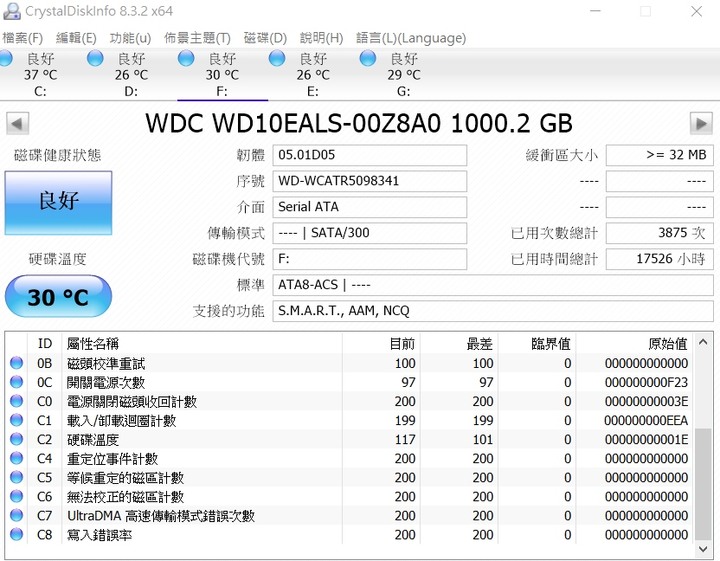Image resolution: width=720 pixels, height=561 pixels.
Task: Click the power on hours field 17526 小時
Action: coord(660,259)
